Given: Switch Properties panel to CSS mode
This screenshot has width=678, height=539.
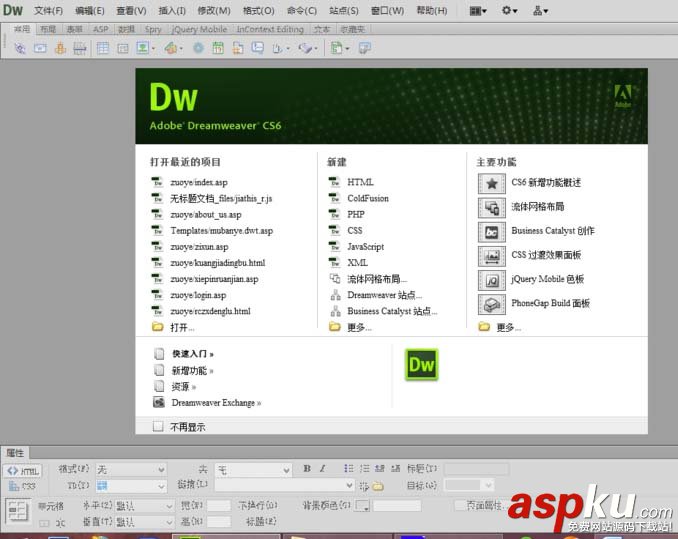Looking at the screenshot, I should [22, 486].
